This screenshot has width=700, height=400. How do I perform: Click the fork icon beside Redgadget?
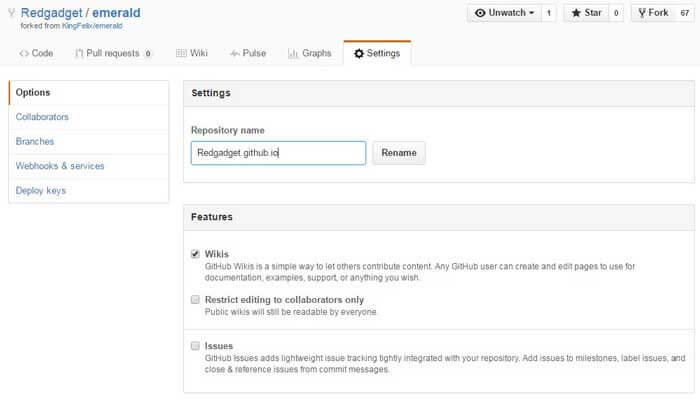pyautogui.click(x=12, y=13)
